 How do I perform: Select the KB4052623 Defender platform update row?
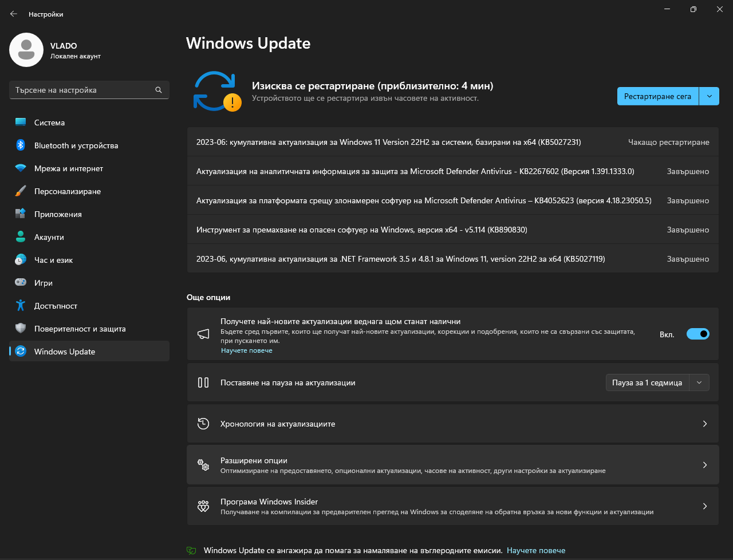(x=452, y=200)
